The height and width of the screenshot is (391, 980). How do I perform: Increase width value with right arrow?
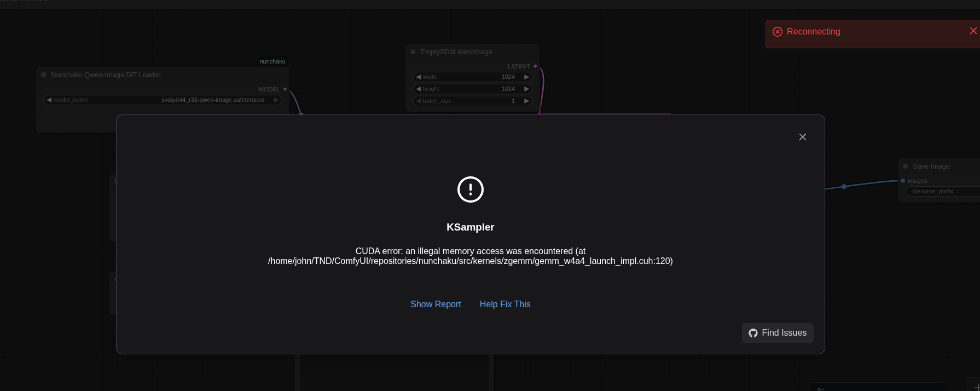coord(526,77)
